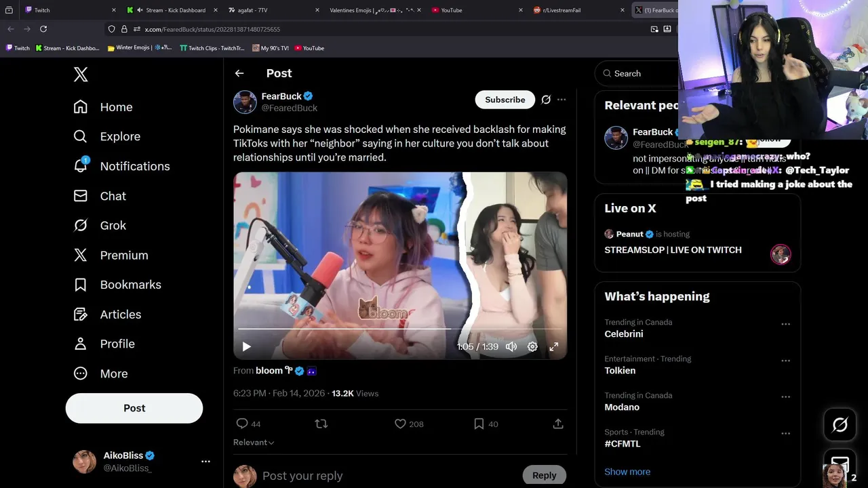This screenshot has width=868, height=488.
Task: Click the FearBuck display name on post
Action: (x=281, y=96)
